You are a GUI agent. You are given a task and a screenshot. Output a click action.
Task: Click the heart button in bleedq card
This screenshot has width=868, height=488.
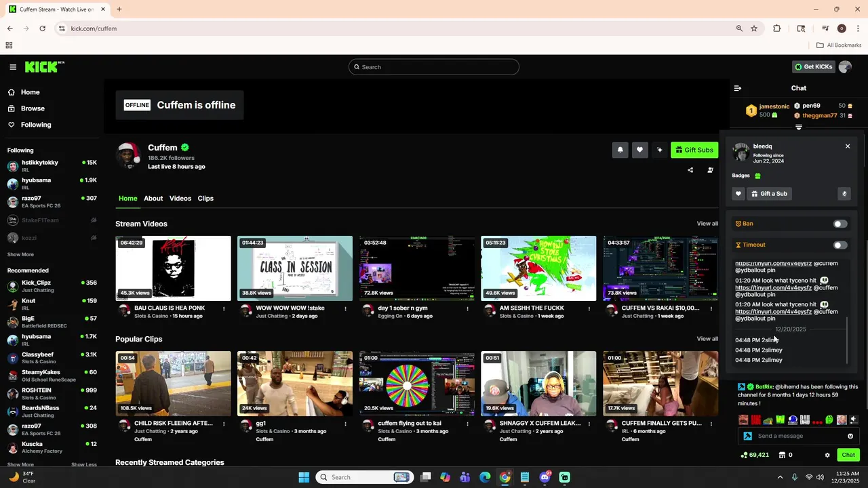click(x=738, y=194)
